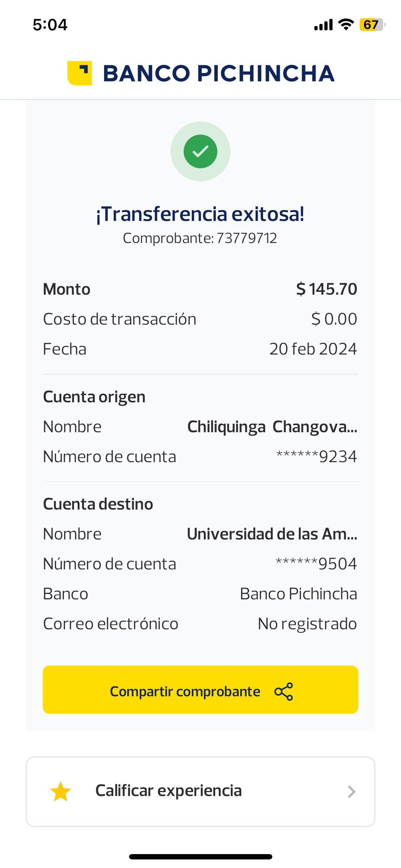The height and width of the screenshot is (868, 401).
Task: Expand Calificar experiencia with right chevron
Action: [351, 791]
